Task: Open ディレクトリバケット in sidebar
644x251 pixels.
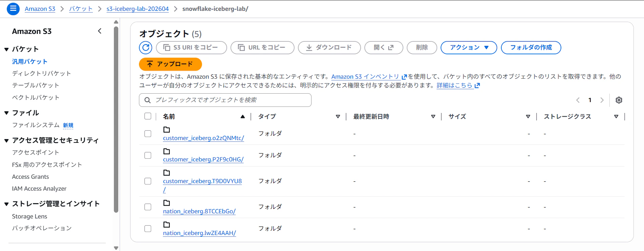Action: click(x=42, y=73)
